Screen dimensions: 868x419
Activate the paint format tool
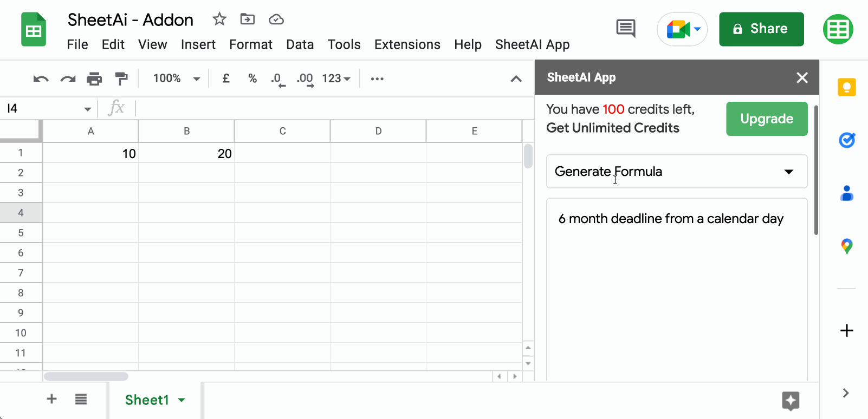[121, 79]
